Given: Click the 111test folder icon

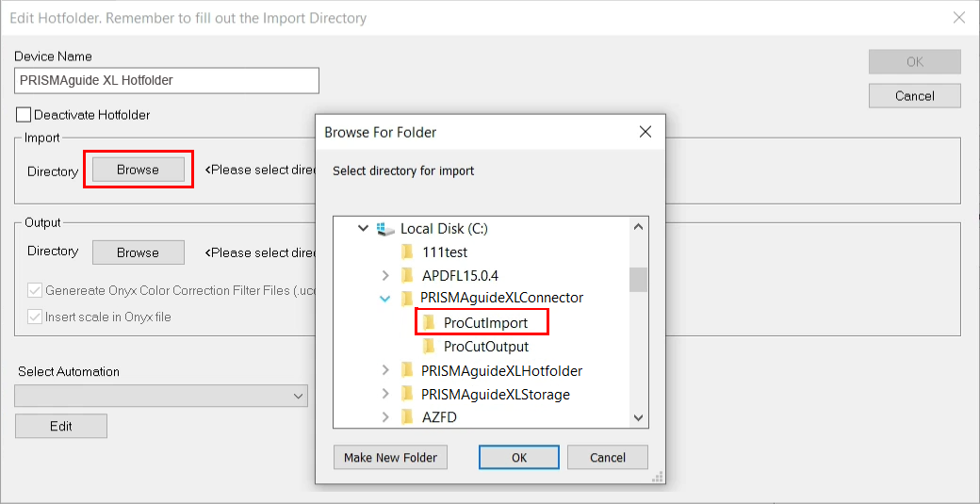Looking at the screenshot, I should pos(407,252).
